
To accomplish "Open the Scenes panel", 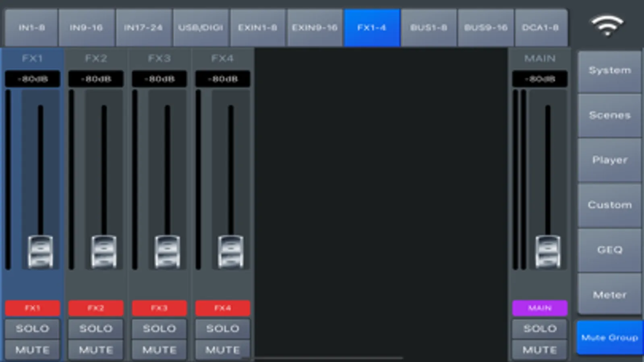I will 610,116.
